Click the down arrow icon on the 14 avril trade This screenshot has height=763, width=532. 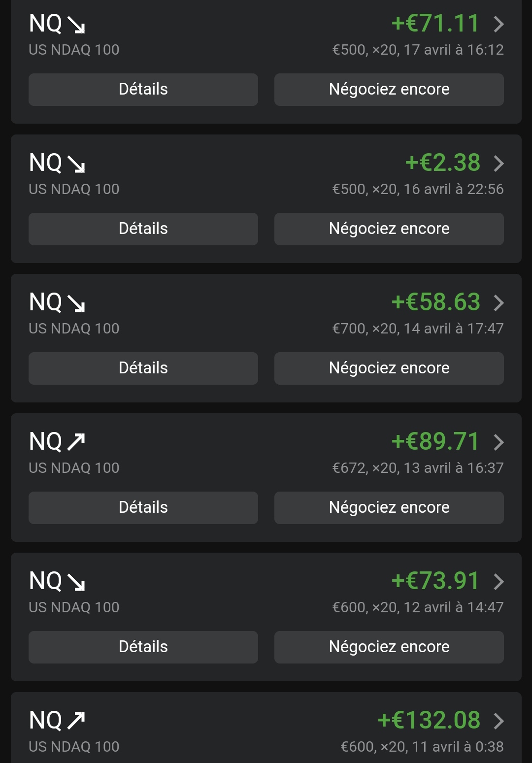[x=76, y=303]
